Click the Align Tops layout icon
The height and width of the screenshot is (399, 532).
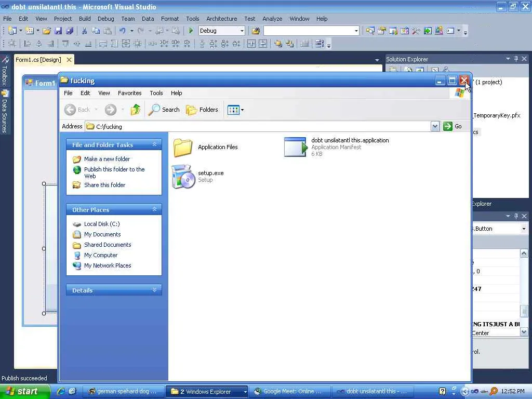(x=65, y=44)
